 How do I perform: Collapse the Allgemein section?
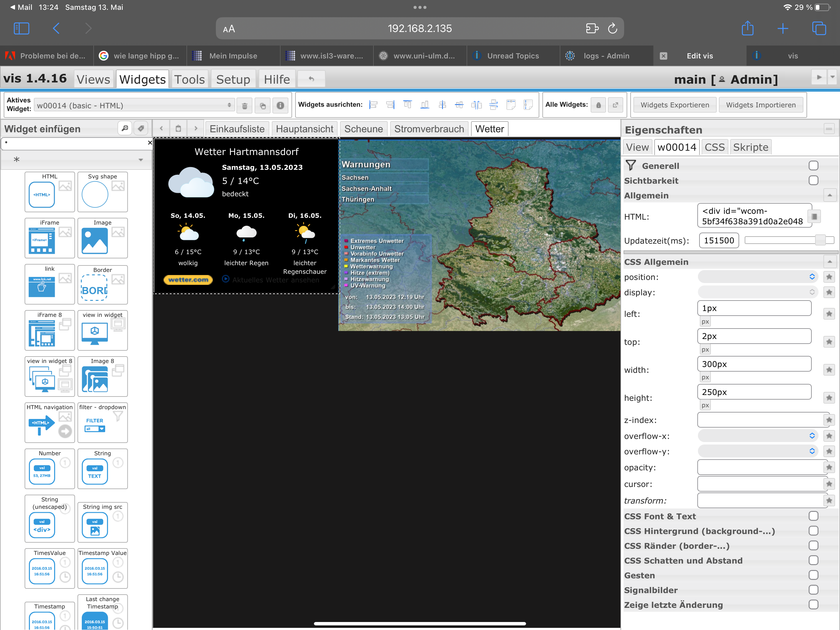(x=829, y=195)
